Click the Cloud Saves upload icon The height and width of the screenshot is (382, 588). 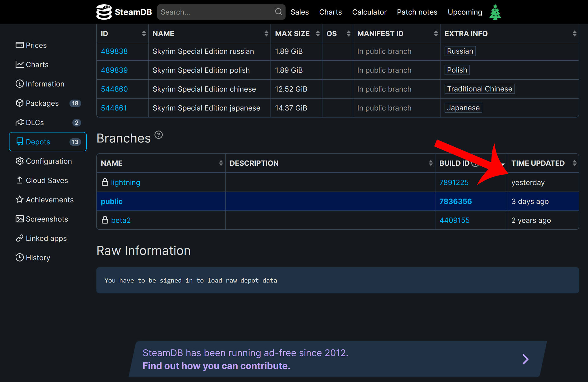pos(20,180)
